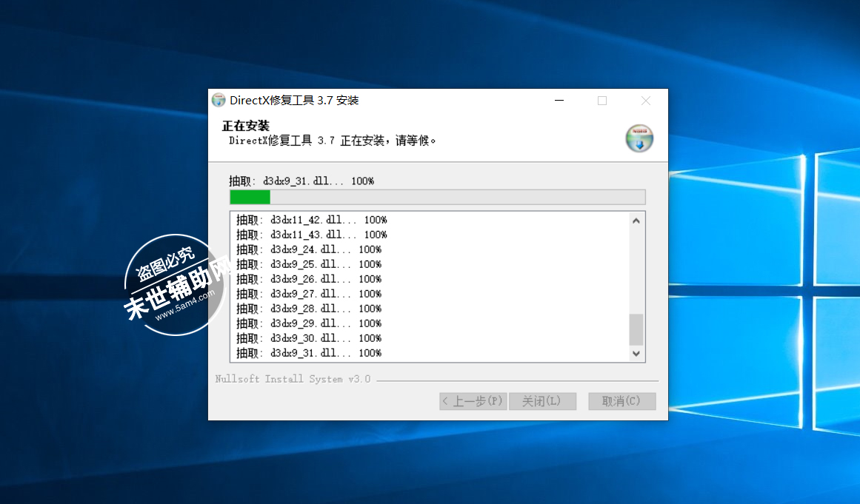Viewport: 860px width, 504px height.
Task: Click the 上一步(P) back button
Action: (x=473, y=401)
